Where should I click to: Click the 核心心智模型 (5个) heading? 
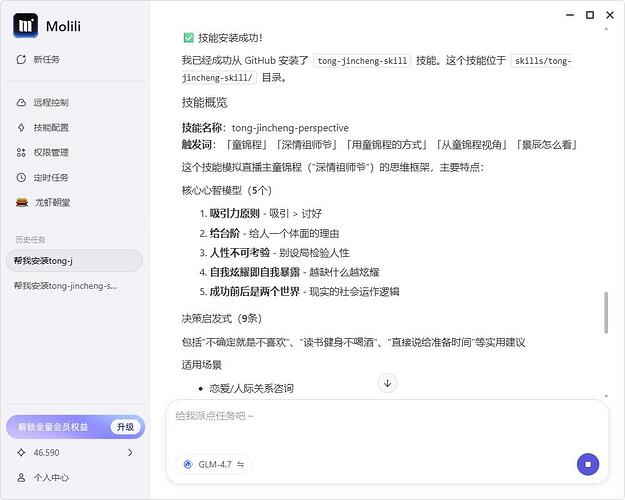tap(226, 190)
